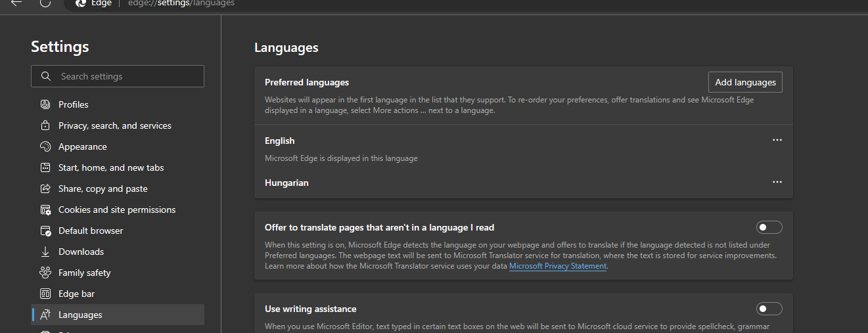Open Share, copy and paste settings
Image resolution: width=868 pixels, height=333 pixels.
click(x=118, y=189)
